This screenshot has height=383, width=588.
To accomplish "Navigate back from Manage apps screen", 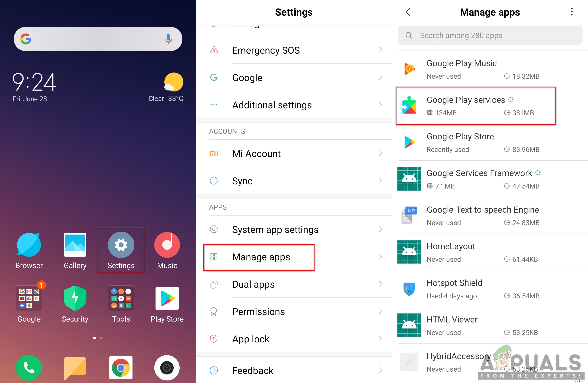I will tap(408, 12).
